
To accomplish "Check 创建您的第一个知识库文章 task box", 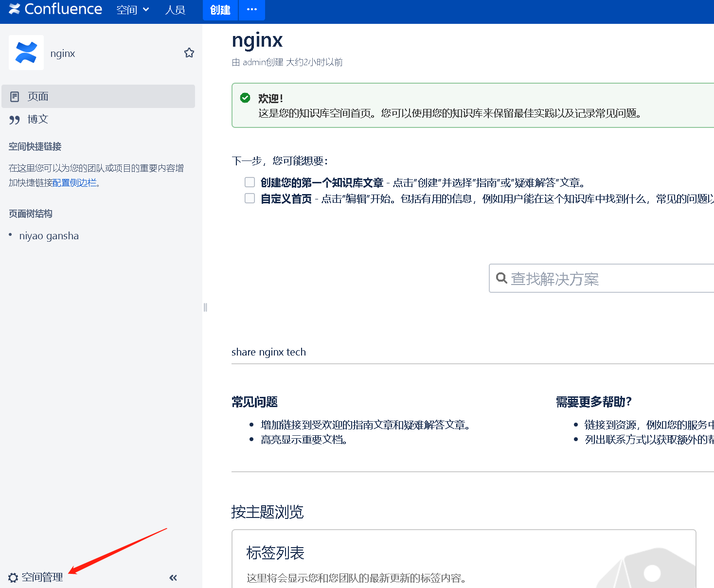I will (x=250, y=182).
